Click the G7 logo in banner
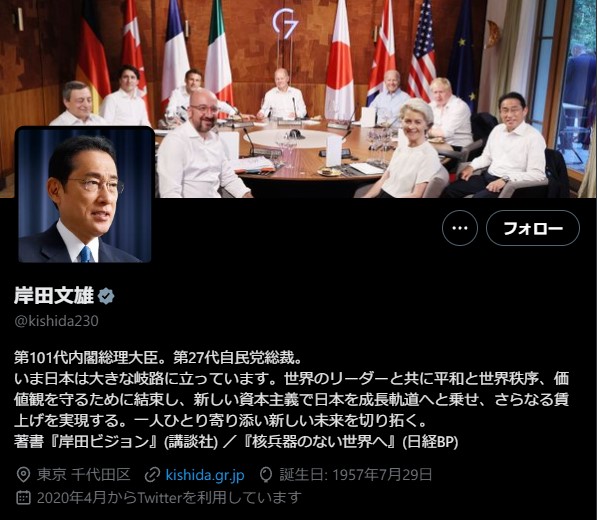The image size is (597, 520). coord(285,23)
